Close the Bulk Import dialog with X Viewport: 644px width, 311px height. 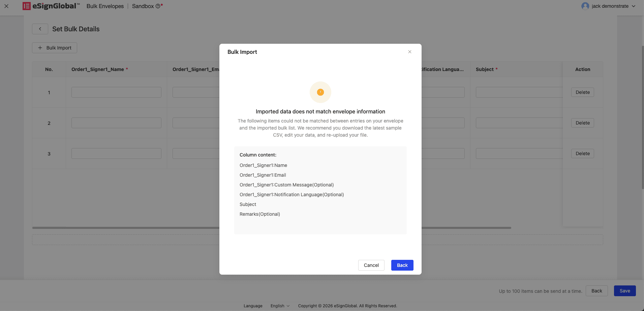pyautogui.click(x=410, y=52)
